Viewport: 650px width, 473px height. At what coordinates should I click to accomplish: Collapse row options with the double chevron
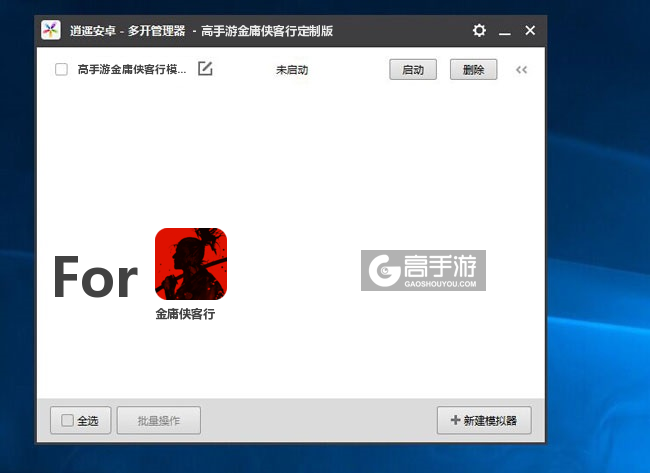coord(521,70)
